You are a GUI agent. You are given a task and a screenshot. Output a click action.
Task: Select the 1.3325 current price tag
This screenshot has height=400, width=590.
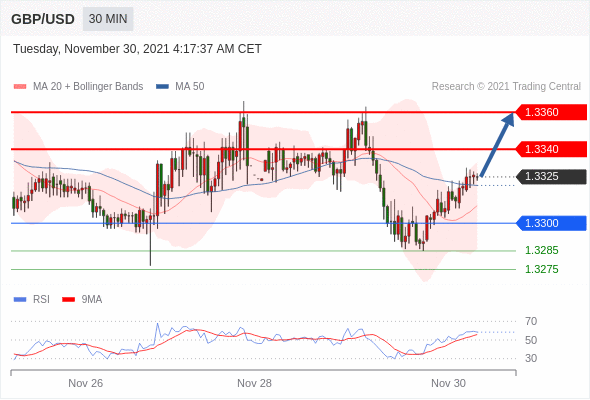550,176
